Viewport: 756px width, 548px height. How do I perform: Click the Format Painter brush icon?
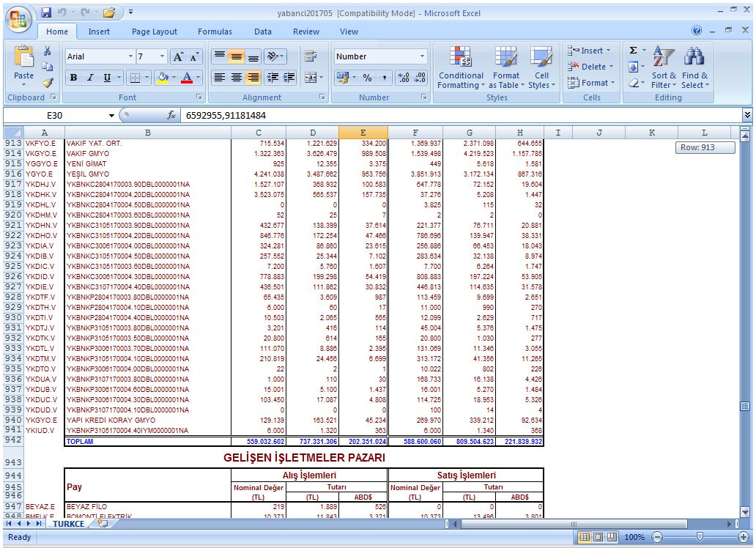pyautogui.click(x=47, y=83)
